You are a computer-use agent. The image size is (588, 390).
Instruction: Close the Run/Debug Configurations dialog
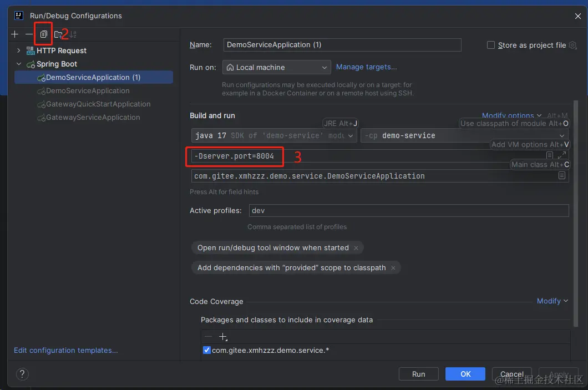pyautogui.click(x=578, y=16)
